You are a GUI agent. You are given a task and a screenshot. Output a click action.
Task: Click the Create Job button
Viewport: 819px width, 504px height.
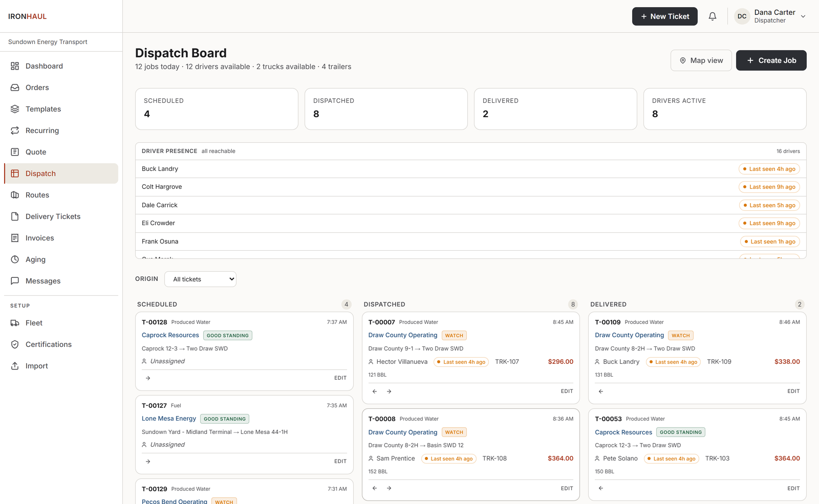click(771, 60)
